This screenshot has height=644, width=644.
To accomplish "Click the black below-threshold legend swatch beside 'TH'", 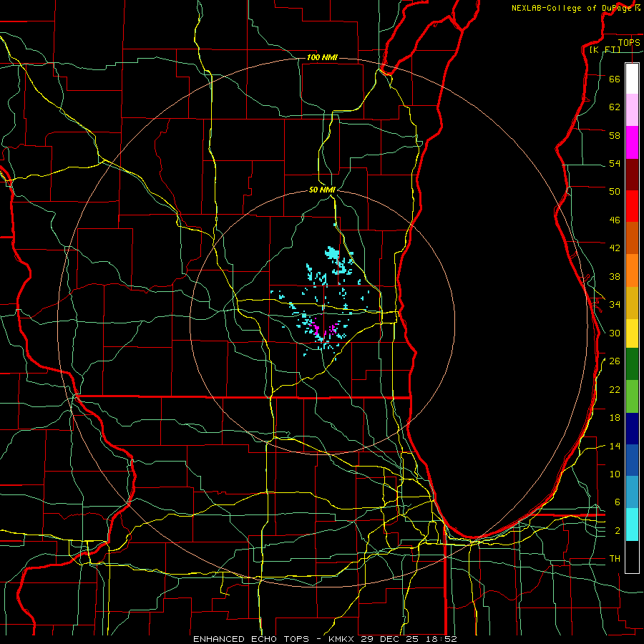I will click(632, 557).
